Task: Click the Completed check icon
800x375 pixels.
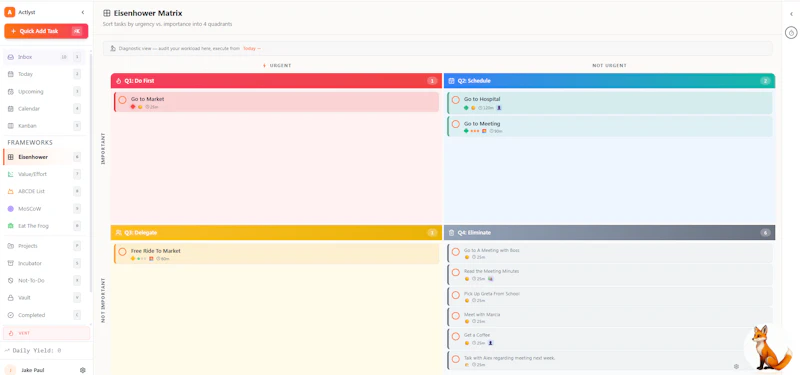Action: tap(11, 315)
